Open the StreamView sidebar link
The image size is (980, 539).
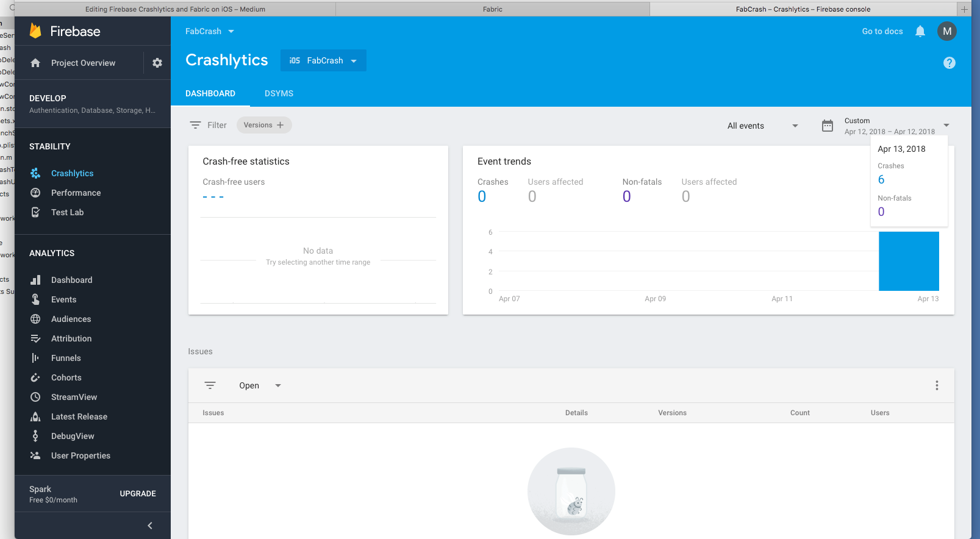pyautogui.click(x=74, y=397)
